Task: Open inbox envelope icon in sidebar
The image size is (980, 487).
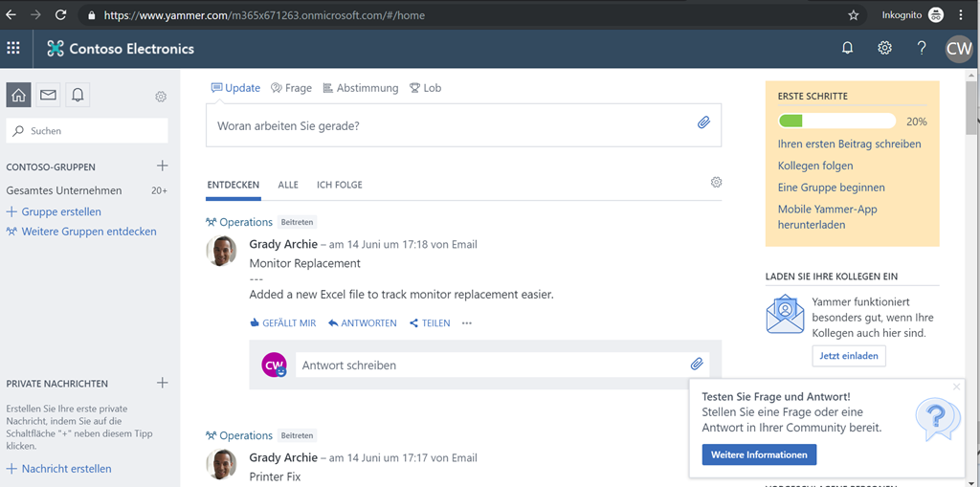Action: click(x=48, y=95)
